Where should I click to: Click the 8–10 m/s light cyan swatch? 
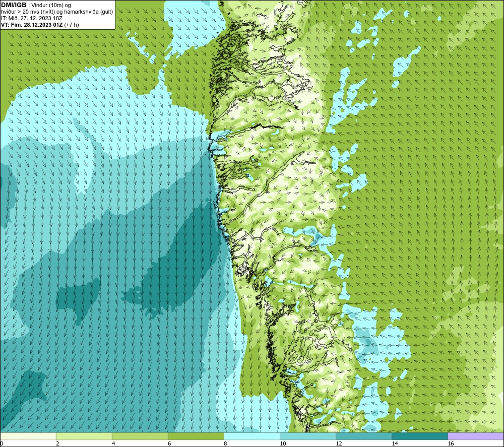252,436
